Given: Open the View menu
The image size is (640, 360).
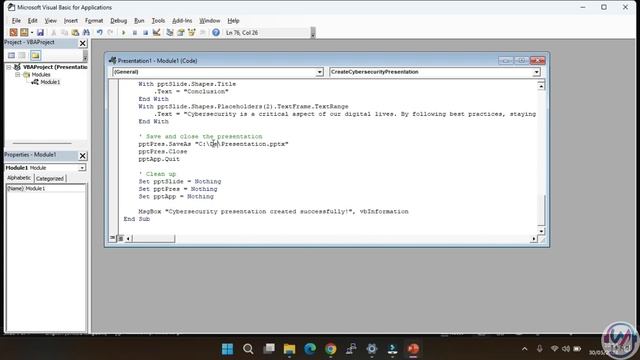Looking at the screenshot, I should 51,20.
